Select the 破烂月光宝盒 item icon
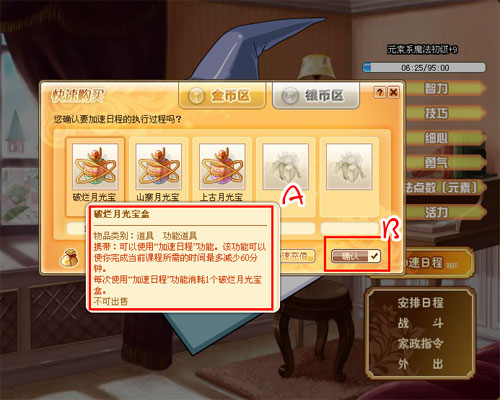The height and width of the screenshot is (400, 500). pyautogui.click(x=95, y=166)
